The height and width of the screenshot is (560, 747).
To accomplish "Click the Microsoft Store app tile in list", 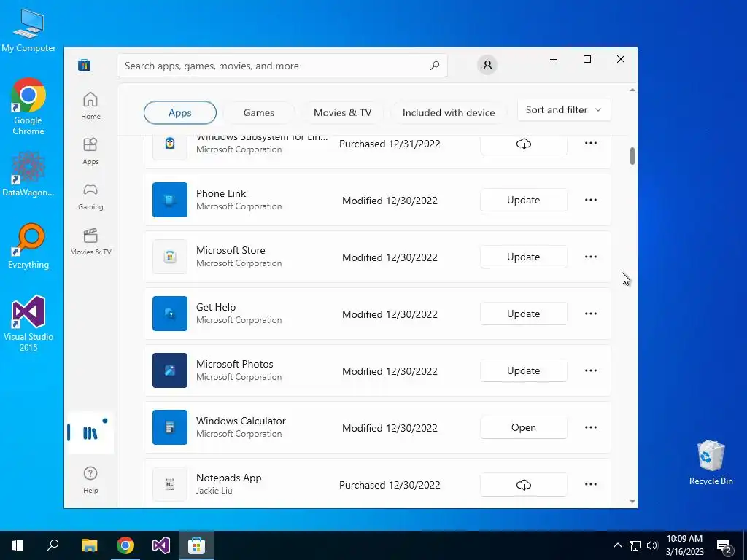I will [169, 257].
